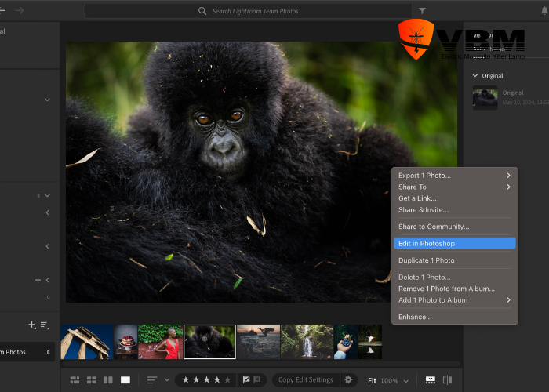Choose Edit in Photoshop
Image resolution: width=549 pixels, height=392 pixels.
click(454, 243)
